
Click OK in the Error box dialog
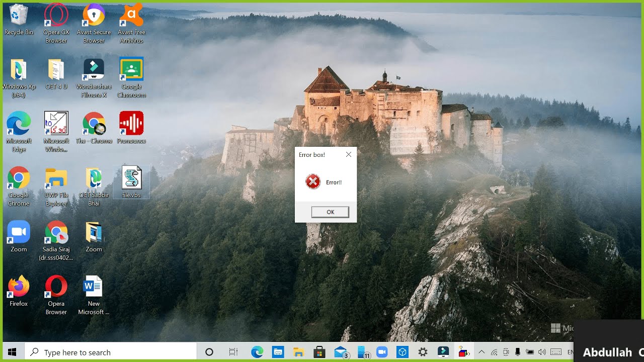click(x=330, y=212)
